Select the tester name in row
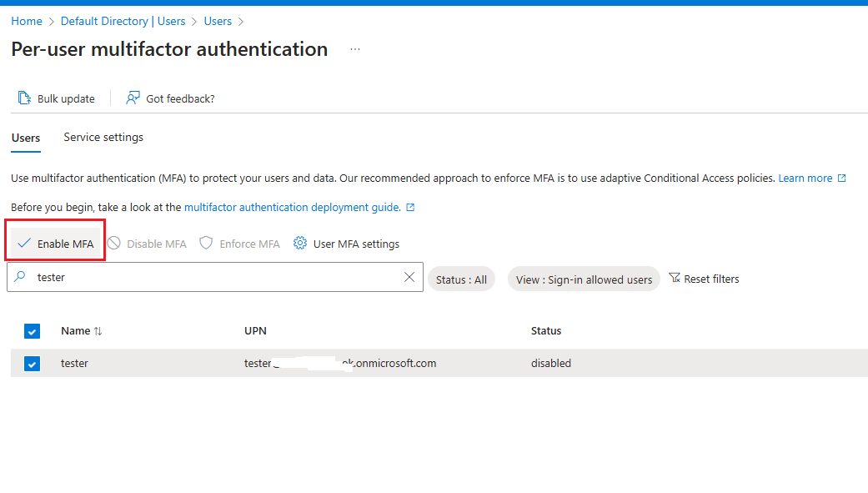The height and width of the screenshot is (493, 868). coord(74,364)
